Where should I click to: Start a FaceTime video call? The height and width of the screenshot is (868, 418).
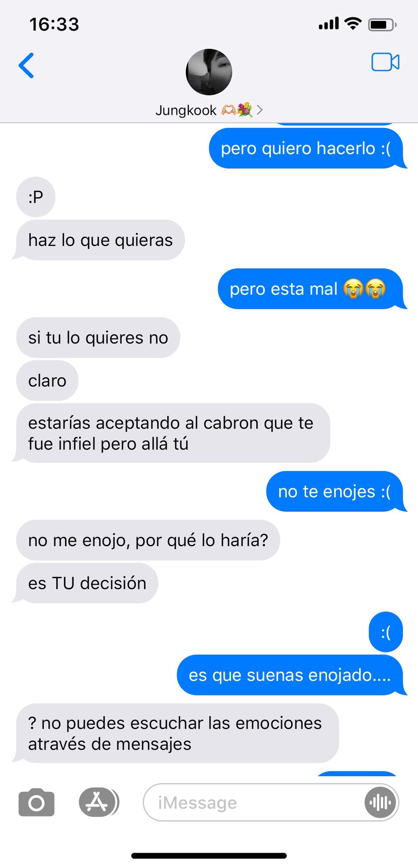(x=385, y=62)
